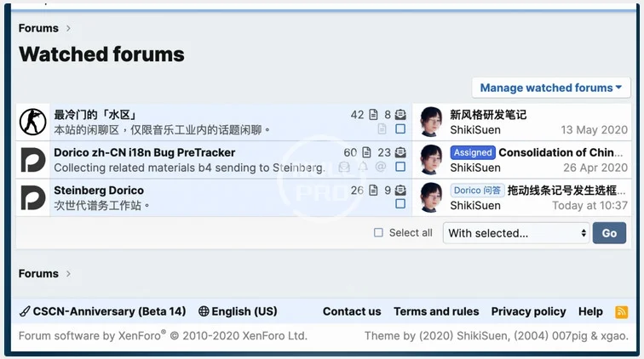Open the Consolidation of Chin... thread link
Image resolution: width=644 pixels, height=359 pixels.
563,152
